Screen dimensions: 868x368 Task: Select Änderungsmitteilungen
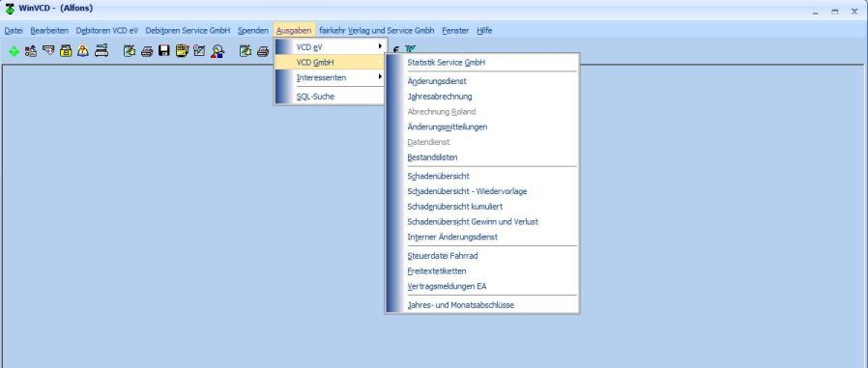click(482, 127)
